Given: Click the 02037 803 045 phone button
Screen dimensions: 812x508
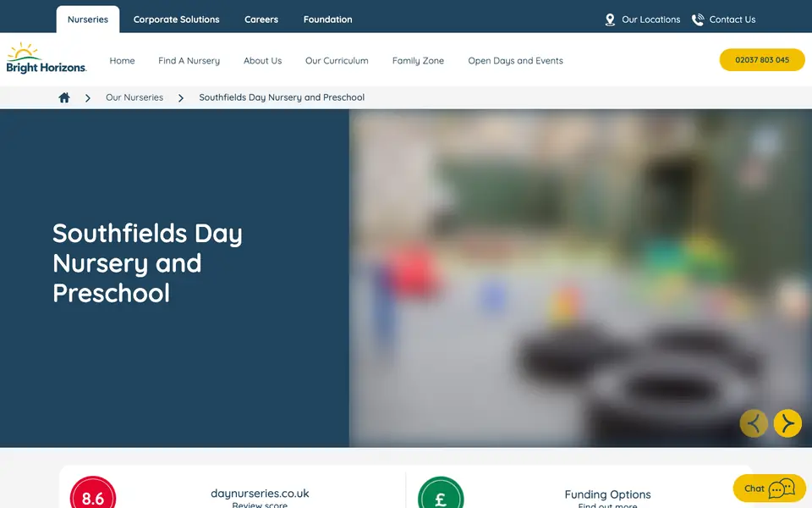Looking at the screenshot, I should click(762, 59).
